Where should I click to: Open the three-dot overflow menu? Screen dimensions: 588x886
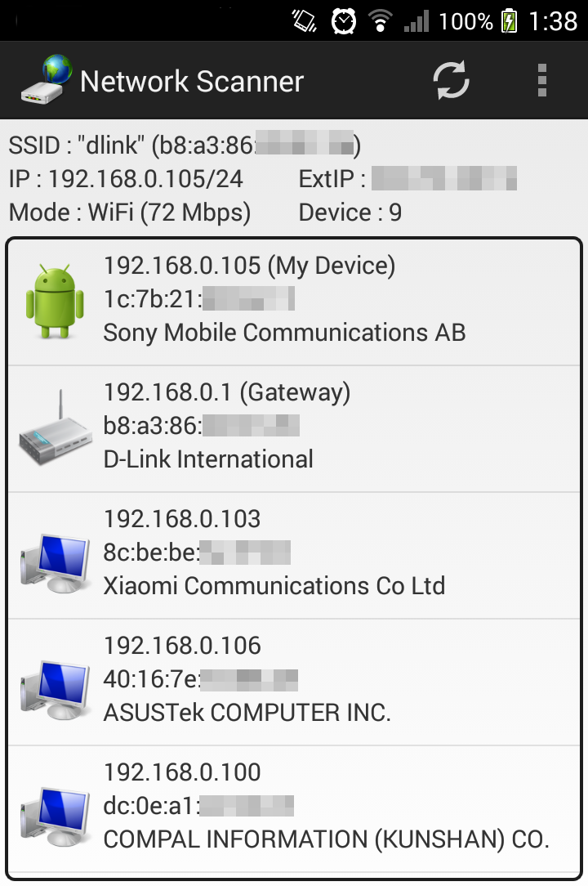[x=542, y=80]
